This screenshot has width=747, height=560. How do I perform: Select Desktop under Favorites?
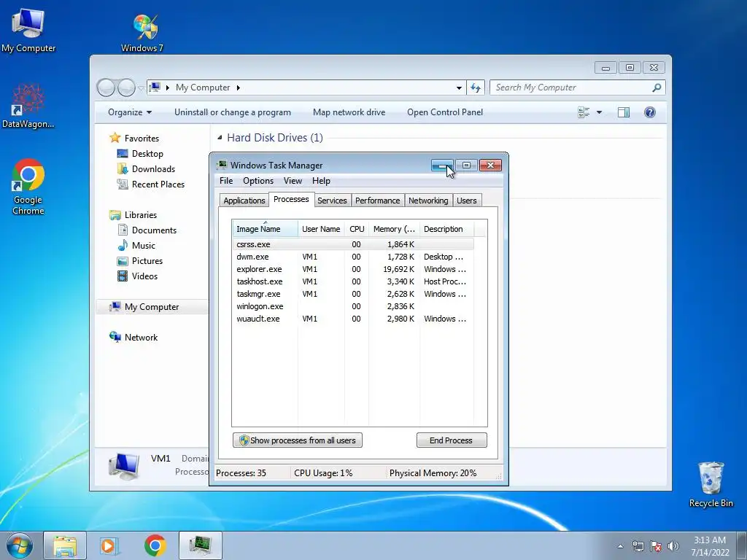[x=147, y=154]
